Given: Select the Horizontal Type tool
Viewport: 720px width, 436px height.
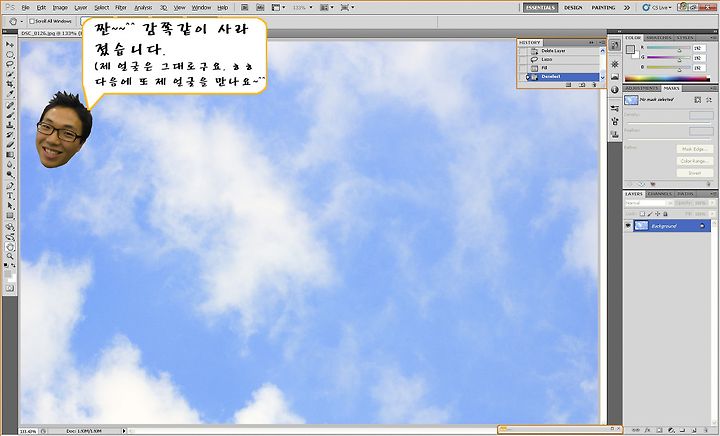Looking at the screenshot, I should click(10, 196).
